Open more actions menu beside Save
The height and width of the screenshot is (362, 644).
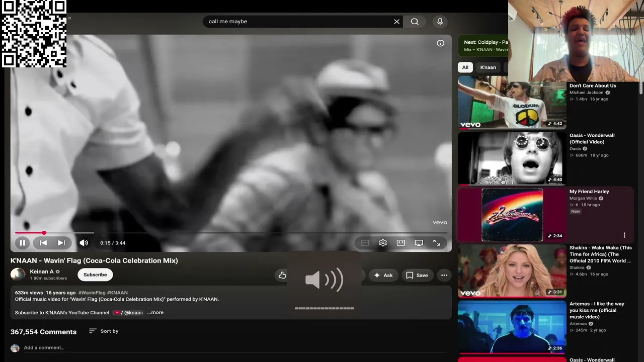444,275
